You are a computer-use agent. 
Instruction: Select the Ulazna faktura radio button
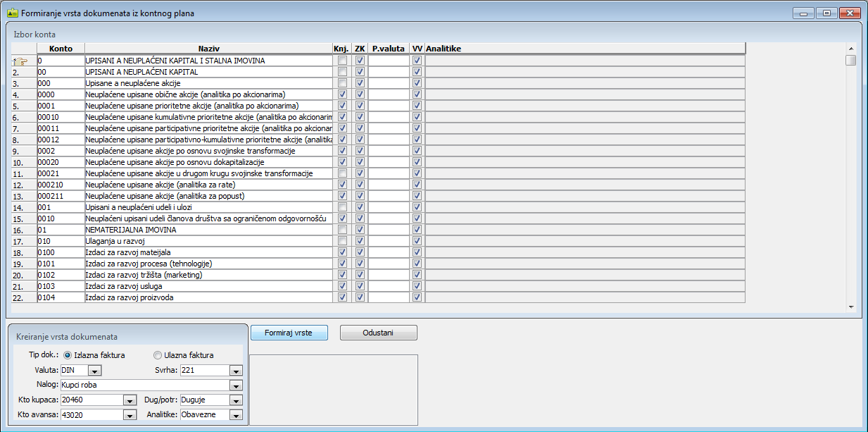158,355
